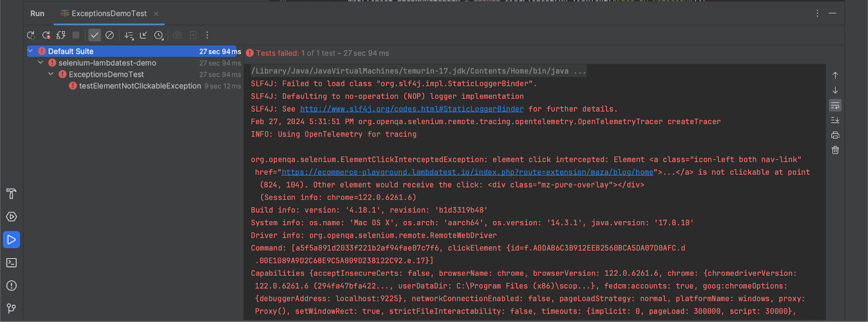This screenshot has height=322, width=868.
Task: Toggle soft-wrap in console output
Action: coord(835,105)
